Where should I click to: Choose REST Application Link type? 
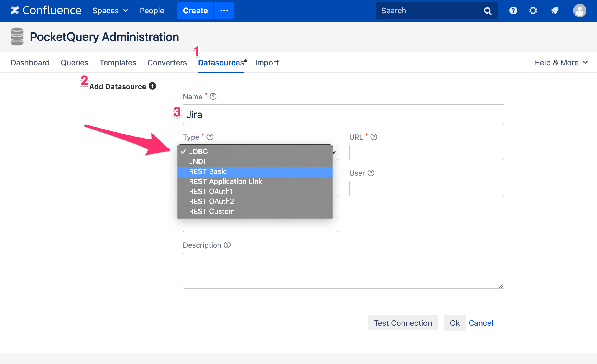(255, 181)
